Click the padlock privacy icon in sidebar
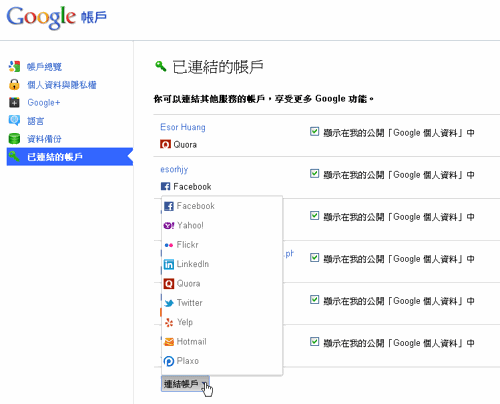Image resolution: width=500 pixels, height=404 pixels. click(x=14, y=84)
